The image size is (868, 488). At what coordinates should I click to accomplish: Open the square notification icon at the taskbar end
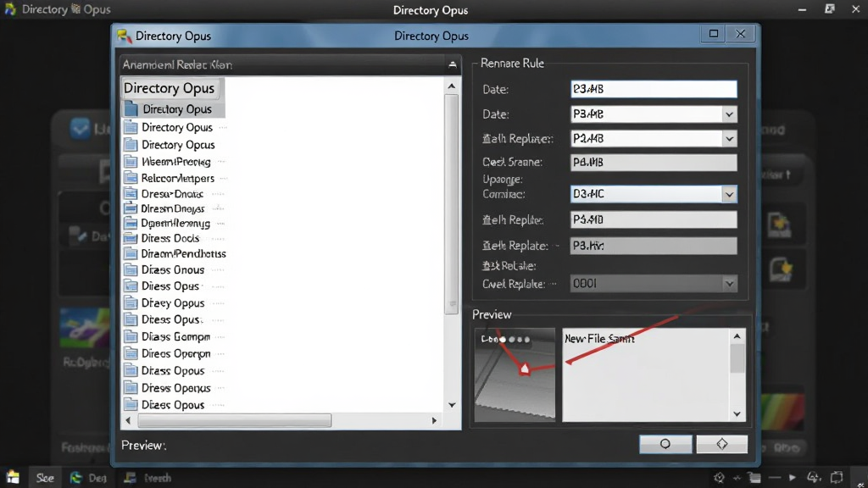837,477
